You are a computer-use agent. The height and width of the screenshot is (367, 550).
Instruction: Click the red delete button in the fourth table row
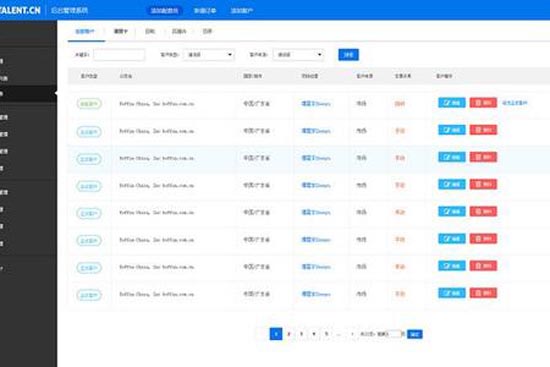[x=483, y=185]
